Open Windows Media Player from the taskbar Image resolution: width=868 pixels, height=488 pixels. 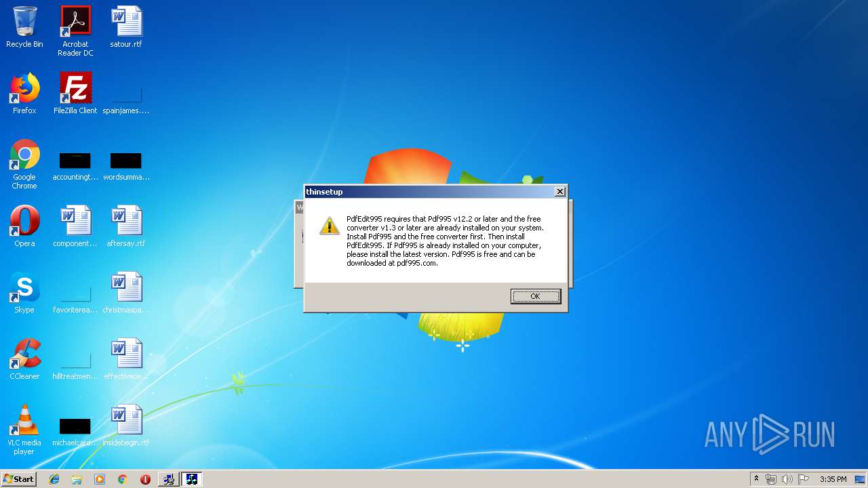[100, 479]
